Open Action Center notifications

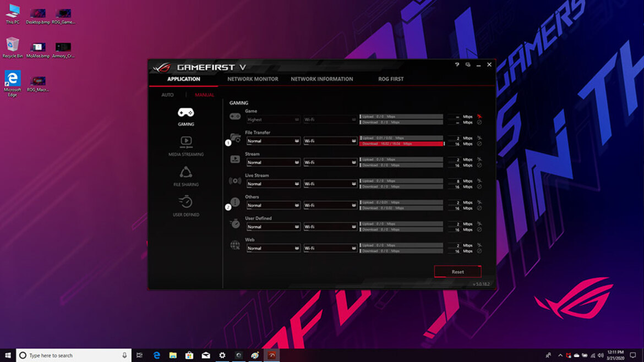click(633, 355)
